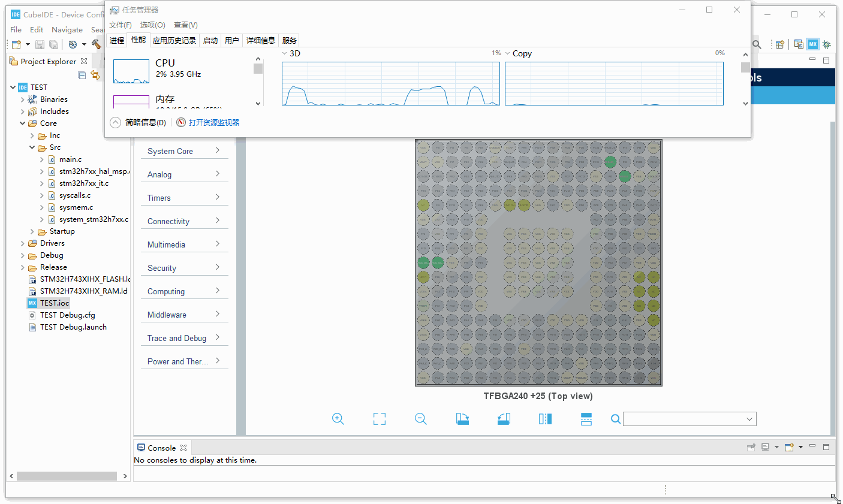The height and width of the screenshot is (504, 843).
Task: Expand the Middleware category
Action: pyautogui.click(x=185, y=315)
